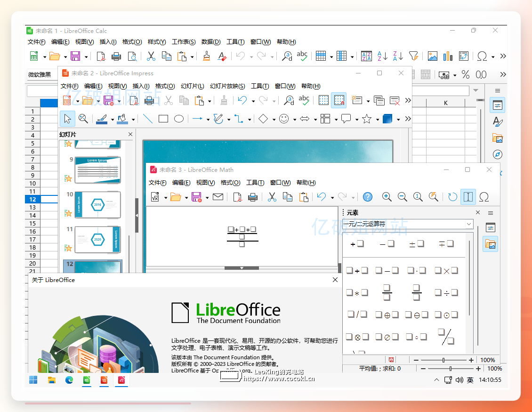532x412 pixels.
Task: Close the 幻灯片 panel in Impress
Action: pos(130,134)
